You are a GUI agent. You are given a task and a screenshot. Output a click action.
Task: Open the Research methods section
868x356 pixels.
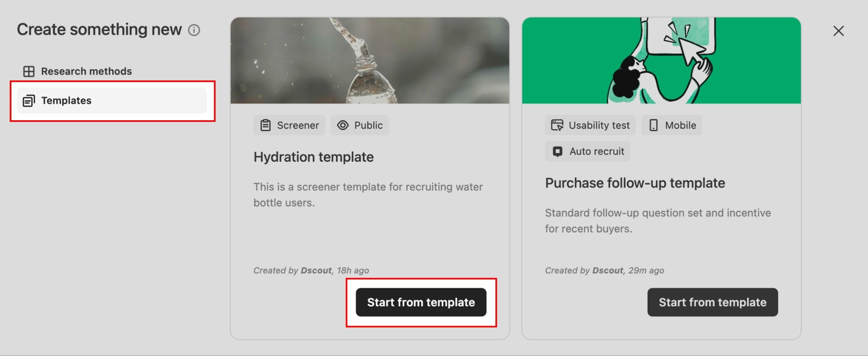(86, 72)
